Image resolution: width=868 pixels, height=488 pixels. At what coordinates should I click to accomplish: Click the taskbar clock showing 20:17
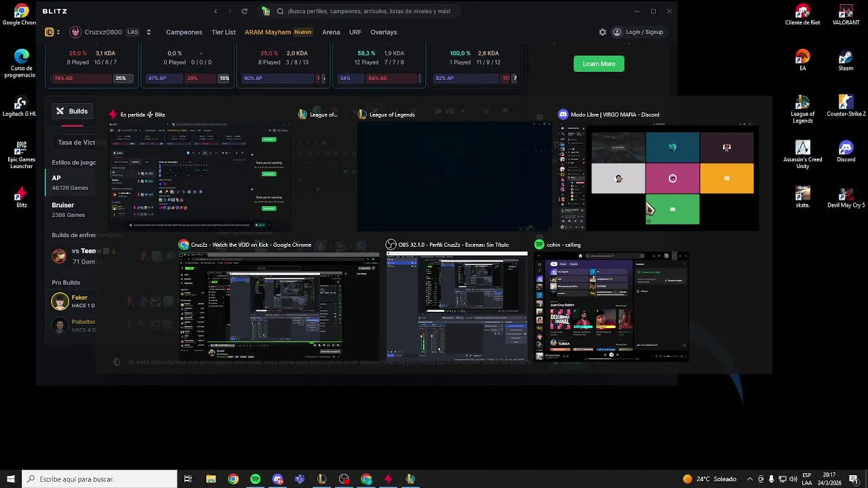pos(829,479)
